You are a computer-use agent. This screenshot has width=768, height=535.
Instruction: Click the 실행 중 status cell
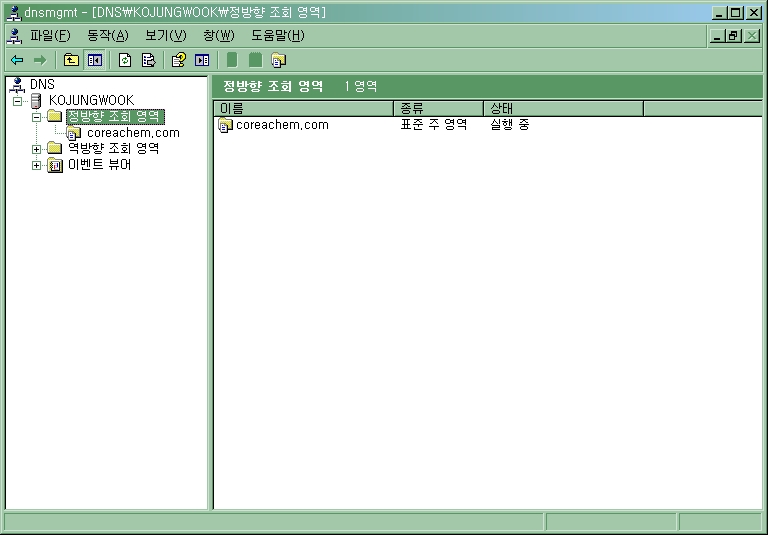click(509, 125)
